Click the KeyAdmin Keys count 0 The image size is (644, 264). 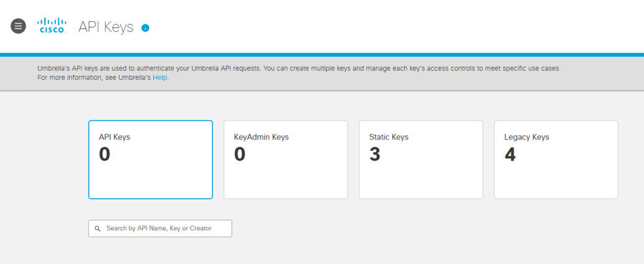[239, 155]
